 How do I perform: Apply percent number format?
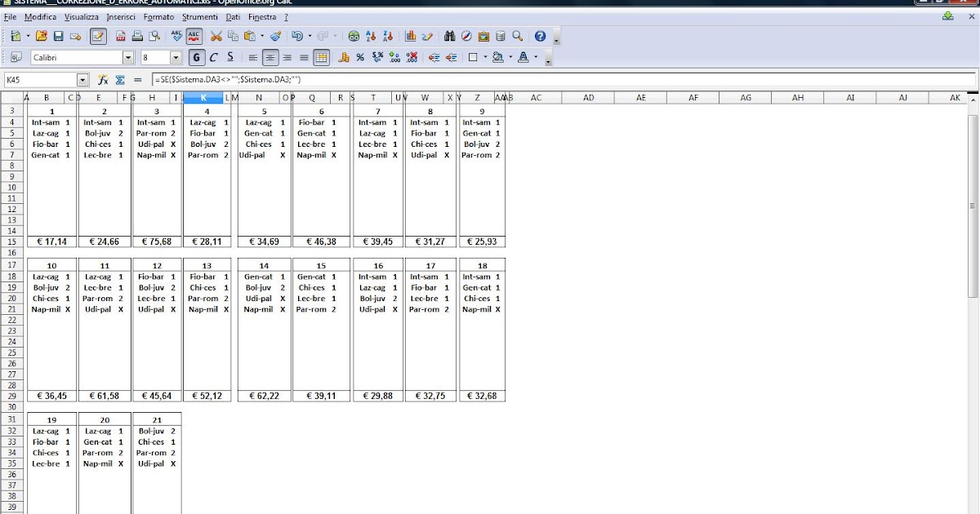coord(360,57)
